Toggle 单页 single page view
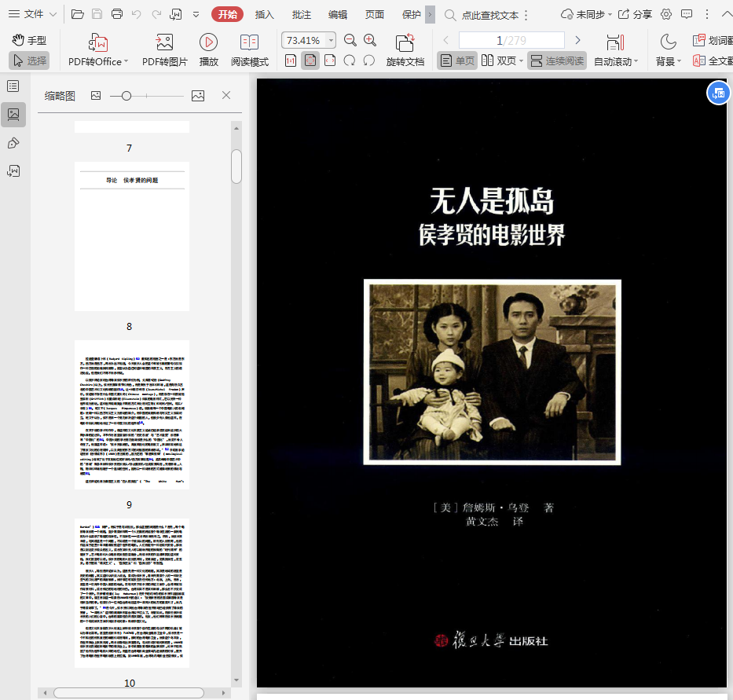 [x=457, y=60]
